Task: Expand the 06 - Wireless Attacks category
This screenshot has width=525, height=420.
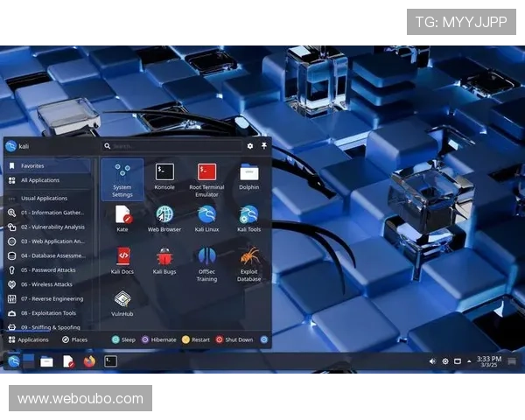Action: coord(48,284)
